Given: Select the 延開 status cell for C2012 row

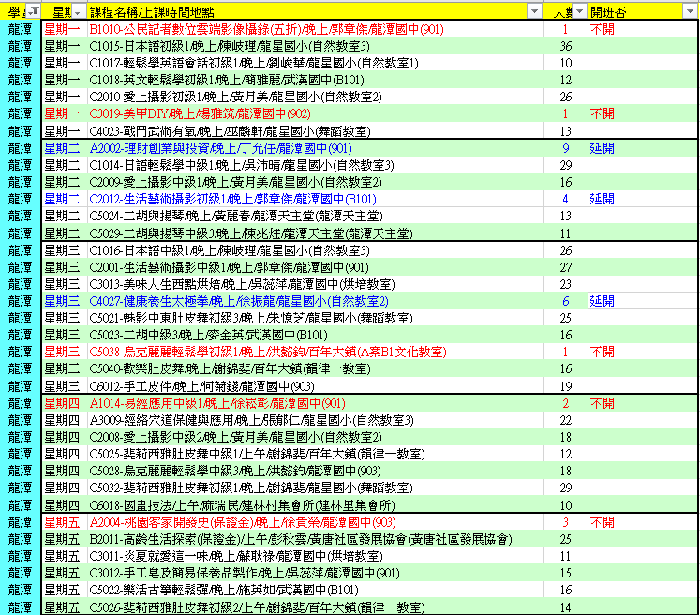Looking at the screenshot, I should tap(602, 199).
